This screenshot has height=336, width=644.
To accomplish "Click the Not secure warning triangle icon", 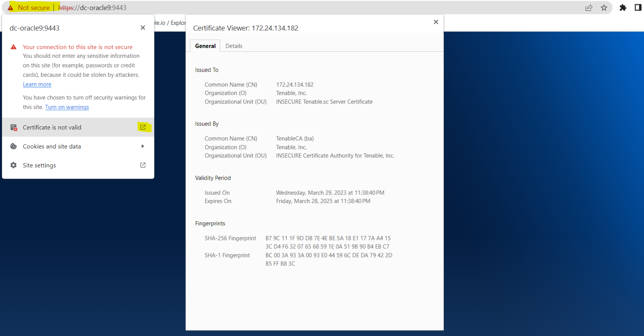I will click(x=10, y=8).
